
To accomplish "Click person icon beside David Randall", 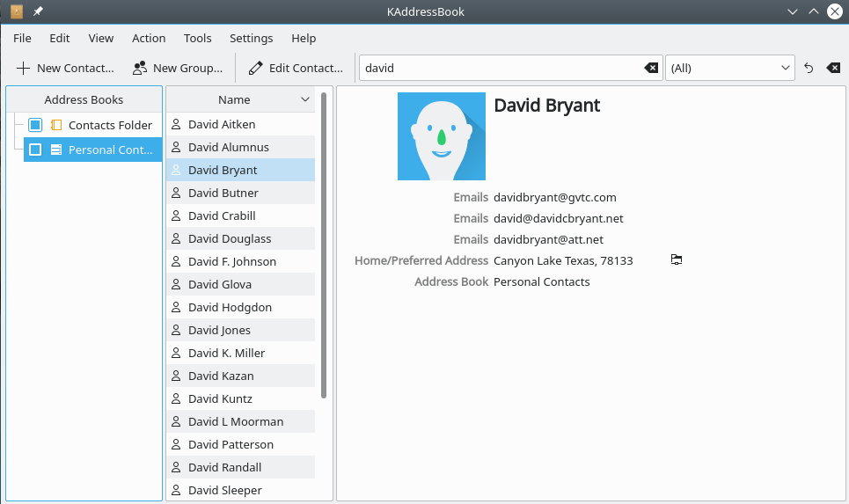I will pos(176,467).
